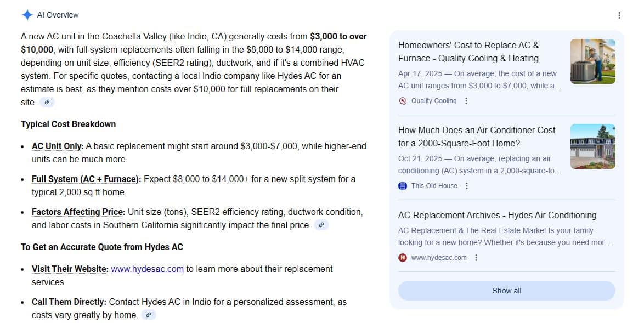The width and height of the screenshot is (644, 323).
Task: Click the AC condenser unit thumbnail
Action: point(593,61)
